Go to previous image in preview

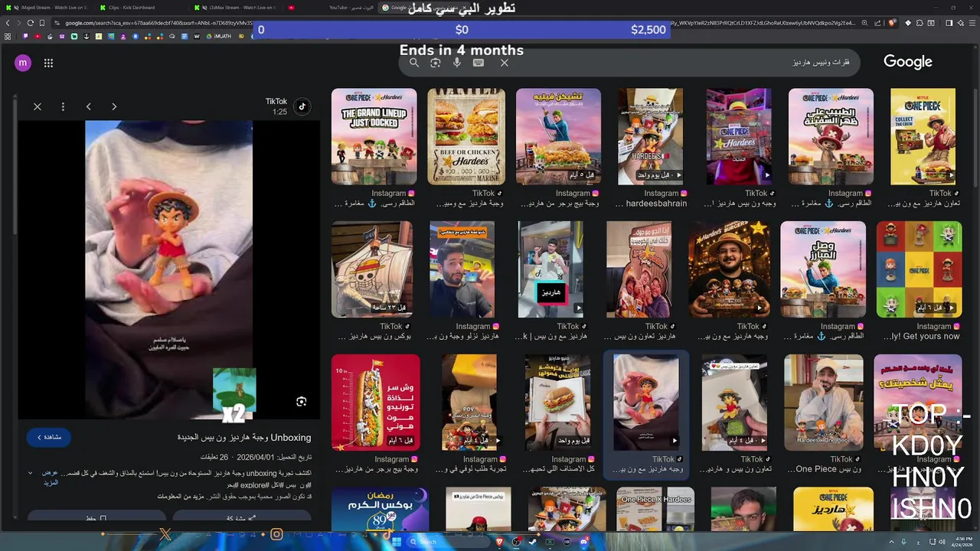(x=88, y=106)
